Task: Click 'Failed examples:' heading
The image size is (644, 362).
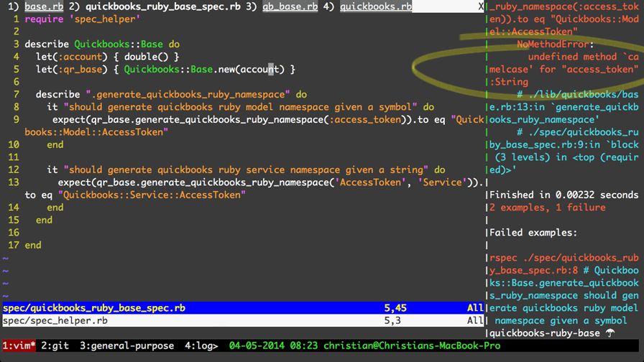Action: point(533,233)
